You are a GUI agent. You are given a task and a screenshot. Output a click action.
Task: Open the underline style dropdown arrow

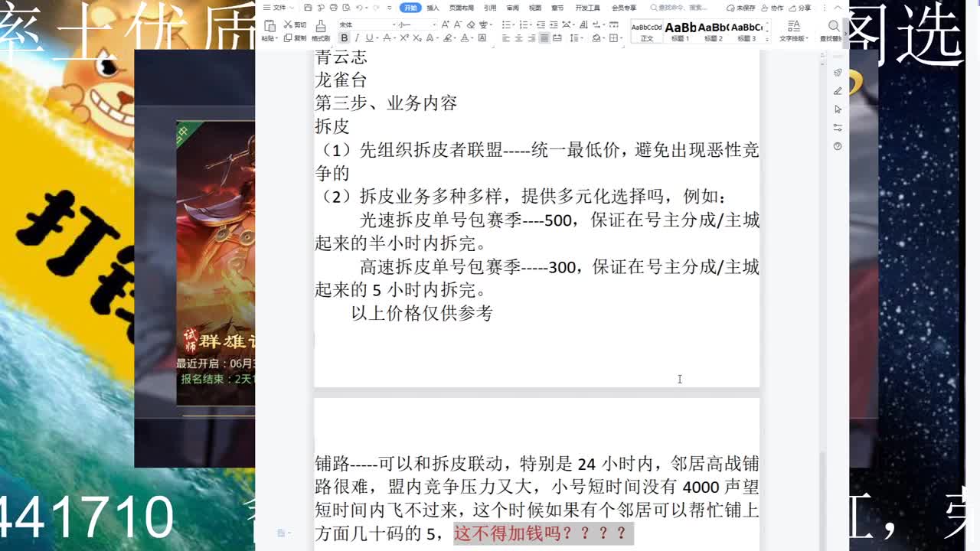click(377, 37)
